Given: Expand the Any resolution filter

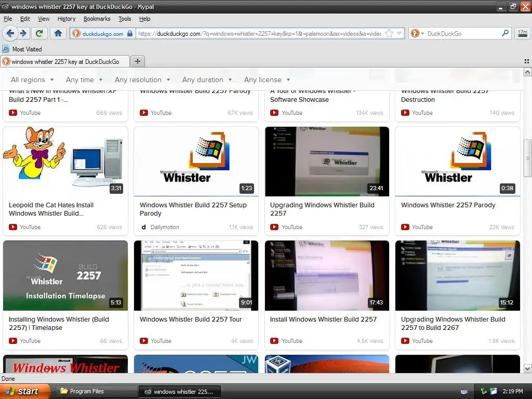Looking at the screenshot, I should (142, 79).
